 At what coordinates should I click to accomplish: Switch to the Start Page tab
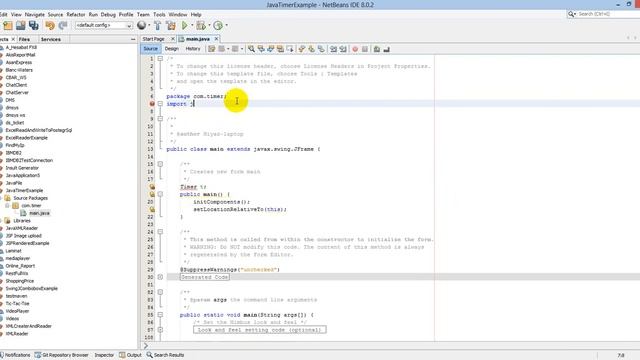click(x=153, y=39)
